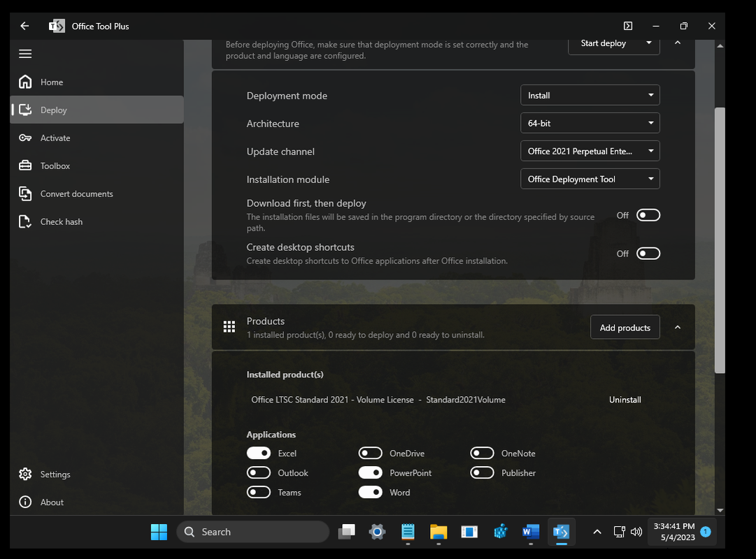Click Office Tool Plus taskbar icon
This screenshot has height=559, width=756.
(561, 532)
